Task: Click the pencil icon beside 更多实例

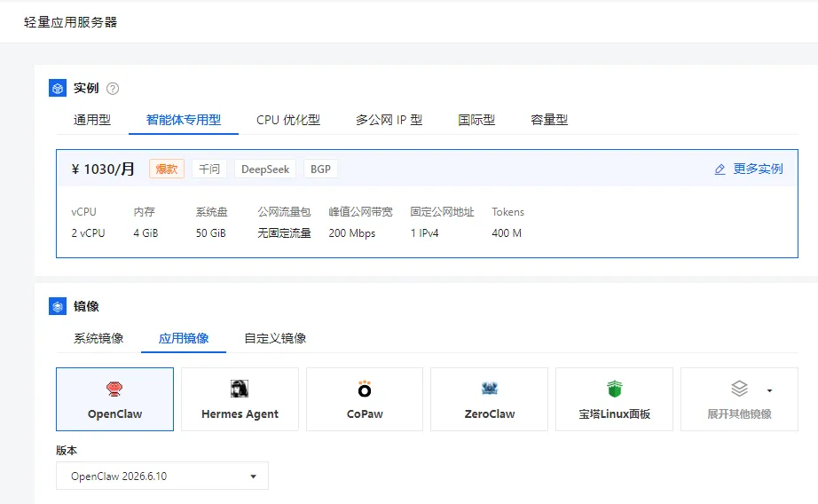Action: click(x=720, y=169)
